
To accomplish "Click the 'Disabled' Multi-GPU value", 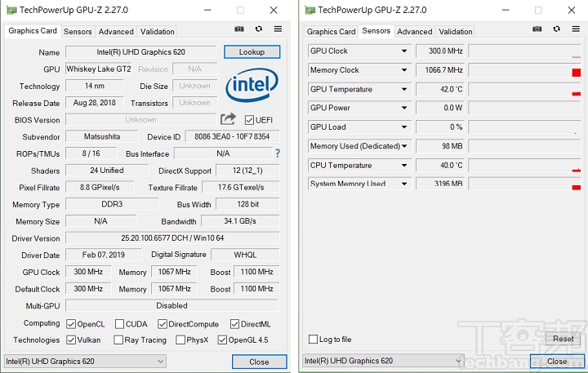I will click(x=172, y=305).
